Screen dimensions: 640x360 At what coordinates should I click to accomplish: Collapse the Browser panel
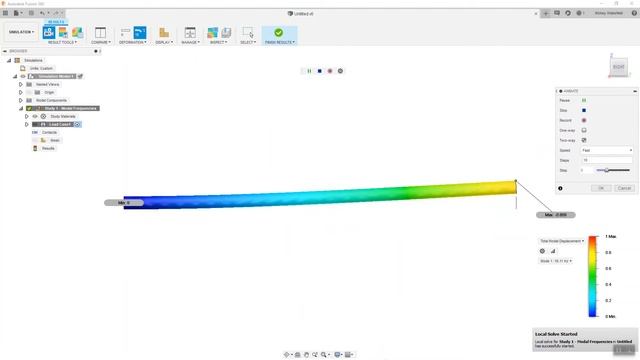[4, 51]
